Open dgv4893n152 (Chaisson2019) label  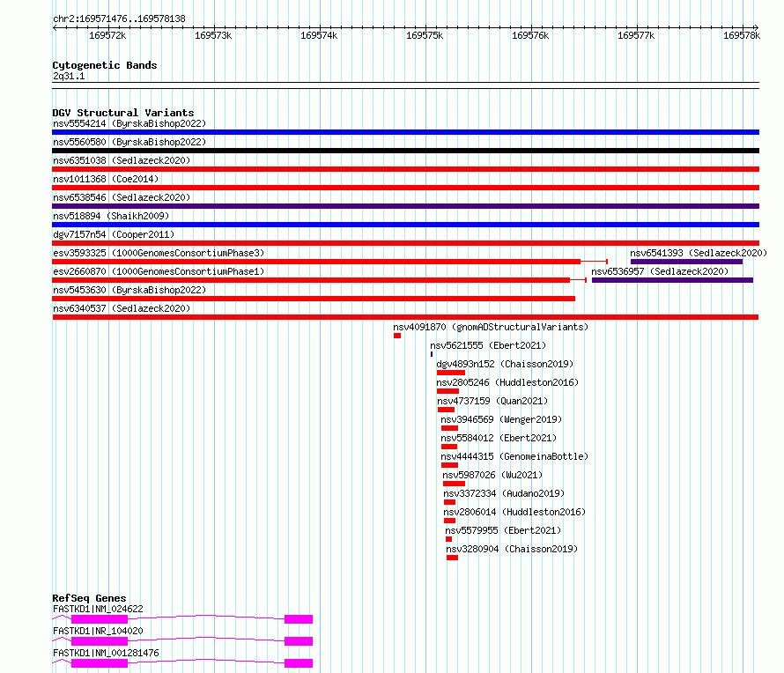(505, 364)
